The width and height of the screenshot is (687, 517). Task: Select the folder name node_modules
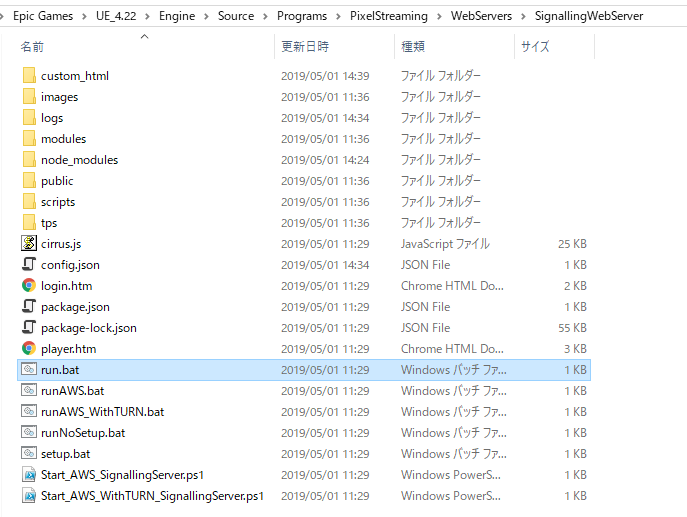click(x=79, y=160)
